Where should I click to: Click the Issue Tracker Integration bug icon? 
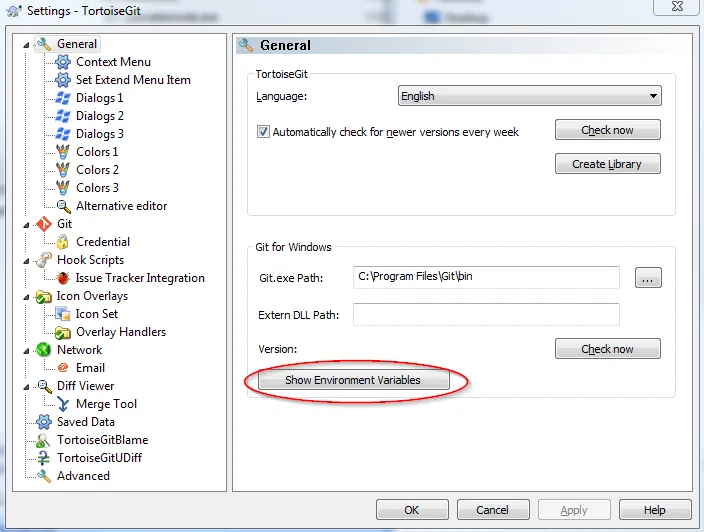pyautogui.click(x=63, y=278)
